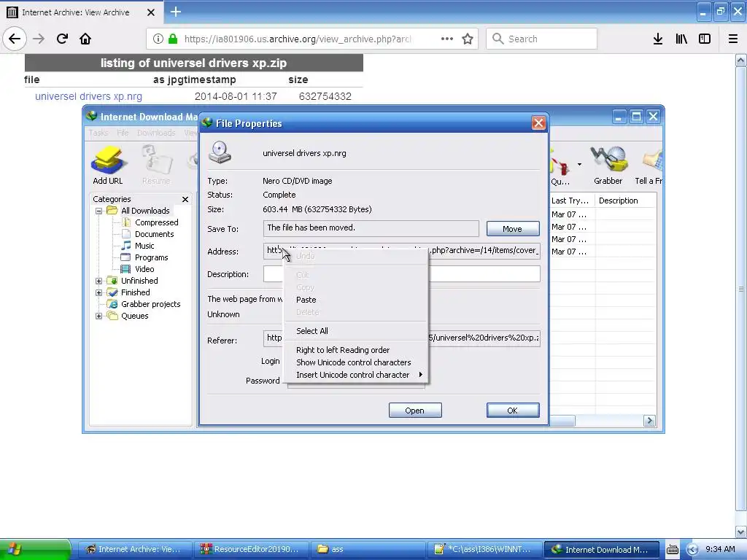Open Insert Unicode control character submenu
This screenshot has width=747, height=560.
355,375
